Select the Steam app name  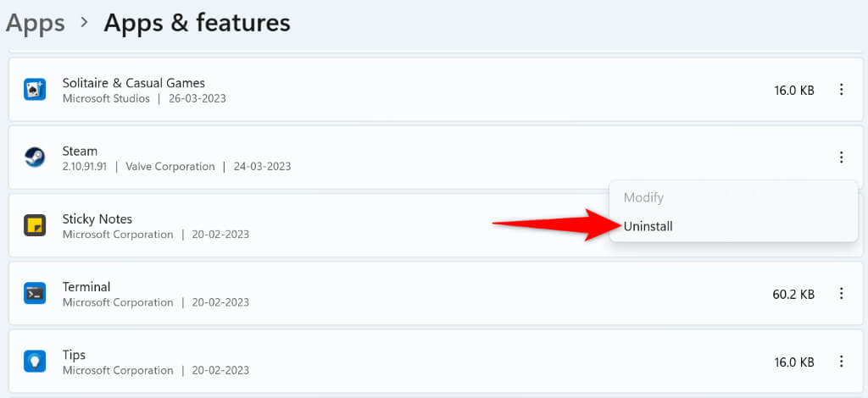click(80, 151)
